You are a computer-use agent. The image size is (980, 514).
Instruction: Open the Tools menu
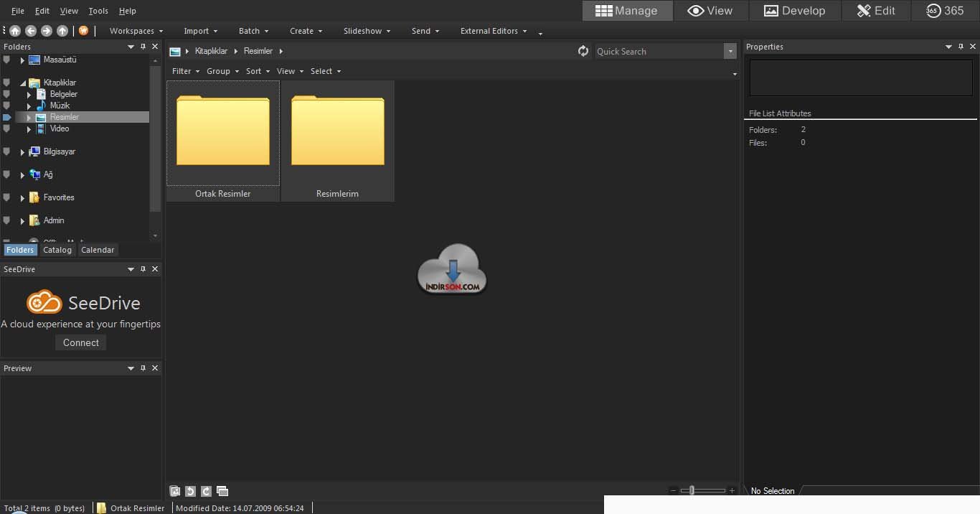[x=98, y=11]
